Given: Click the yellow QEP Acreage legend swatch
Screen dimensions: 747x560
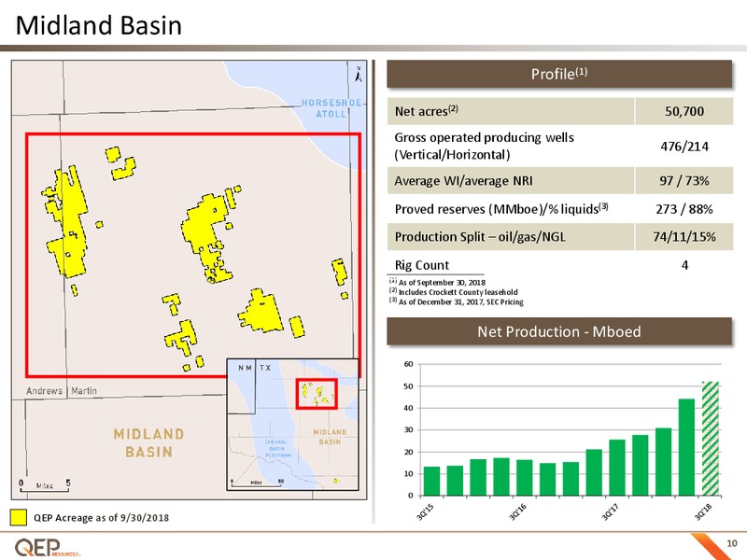Looking at the screenshot, I should tap(19, 518).
